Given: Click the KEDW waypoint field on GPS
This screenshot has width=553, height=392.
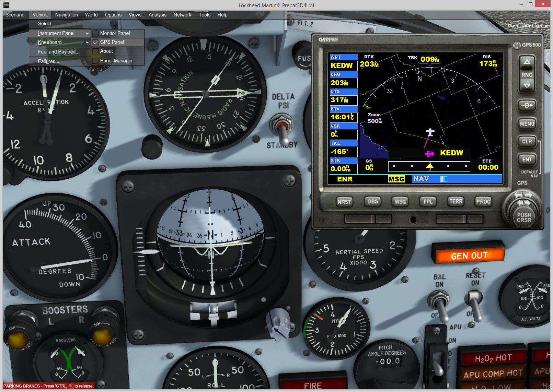Looking at the screenshot, I should point(344,66).
